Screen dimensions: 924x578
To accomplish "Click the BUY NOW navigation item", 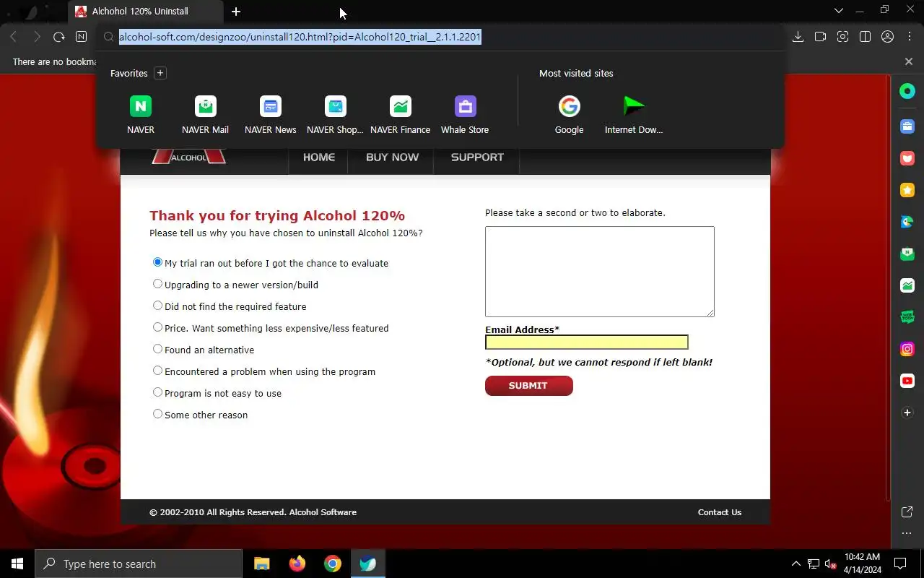I will (x=392, y=158).
